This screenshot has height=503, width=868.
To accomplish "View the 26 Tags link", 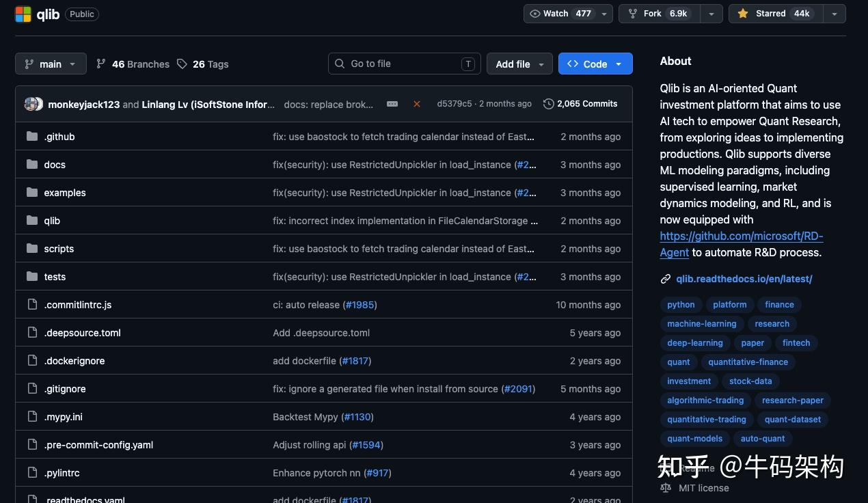I will pyautogui.click(x=202, y=64).
